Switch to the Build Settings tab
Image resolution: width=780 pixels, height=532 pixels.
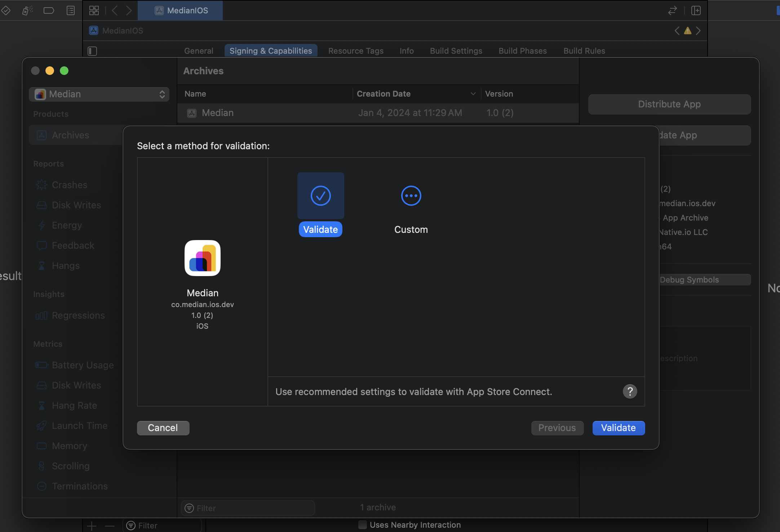(456, 51)
